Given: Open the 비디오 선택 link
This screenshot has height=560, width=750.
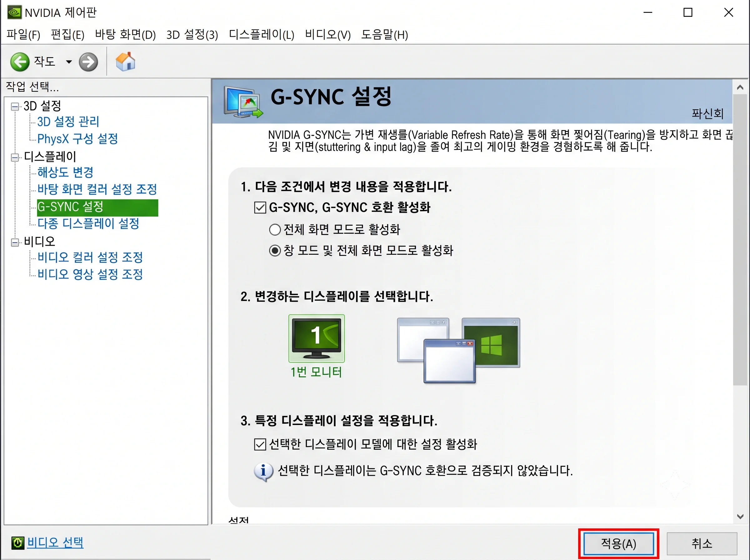Looking at the screenshot, I should click(x=55, y=542).
